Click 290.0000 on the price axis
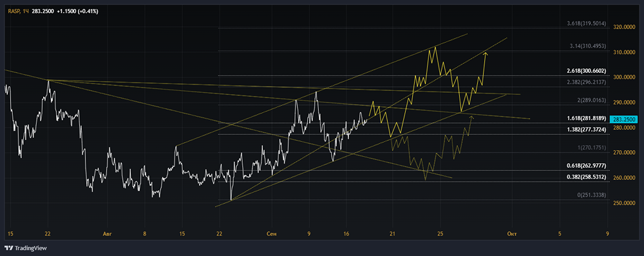Image resolution: width=644 pixels, height=256 pixels. pyautogui.click(x=623, y=103)
